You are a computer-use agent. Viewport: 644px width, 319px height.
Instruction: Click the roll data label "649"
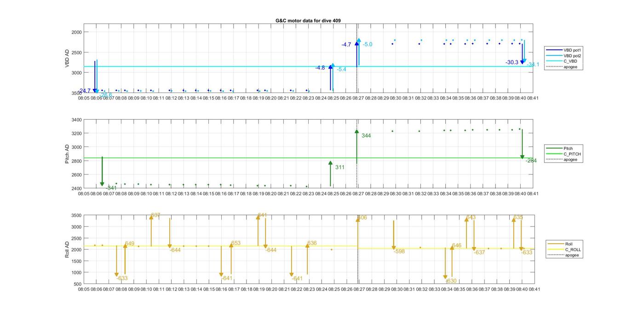[x=130, y=244]
